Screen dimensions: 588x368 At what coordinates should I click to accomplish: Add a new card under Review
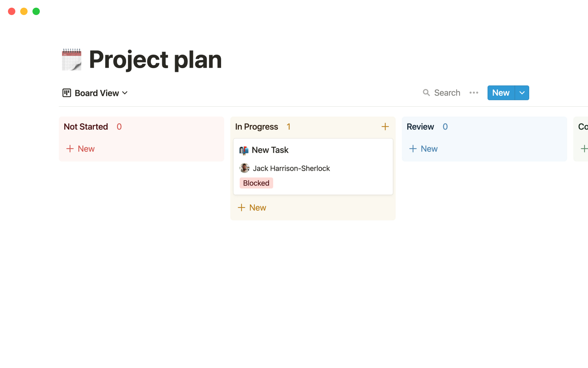click(x=424, y=149)
